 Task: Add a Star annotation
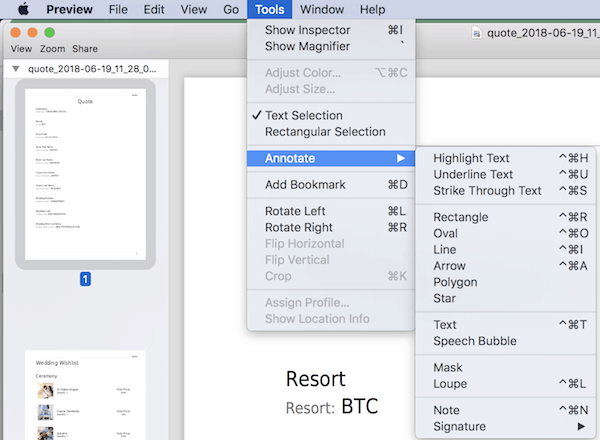click(x=506, y=298)
